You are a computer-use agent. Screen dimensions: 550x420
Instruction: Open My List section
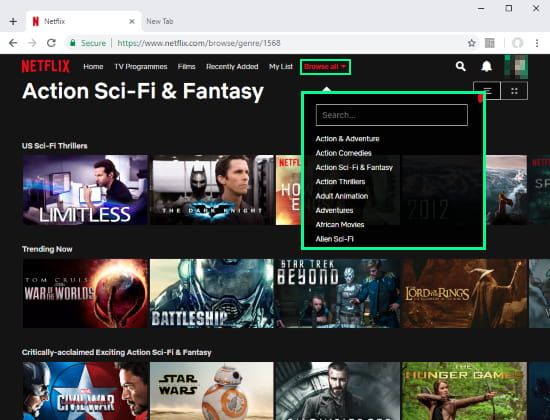point(281,67)
